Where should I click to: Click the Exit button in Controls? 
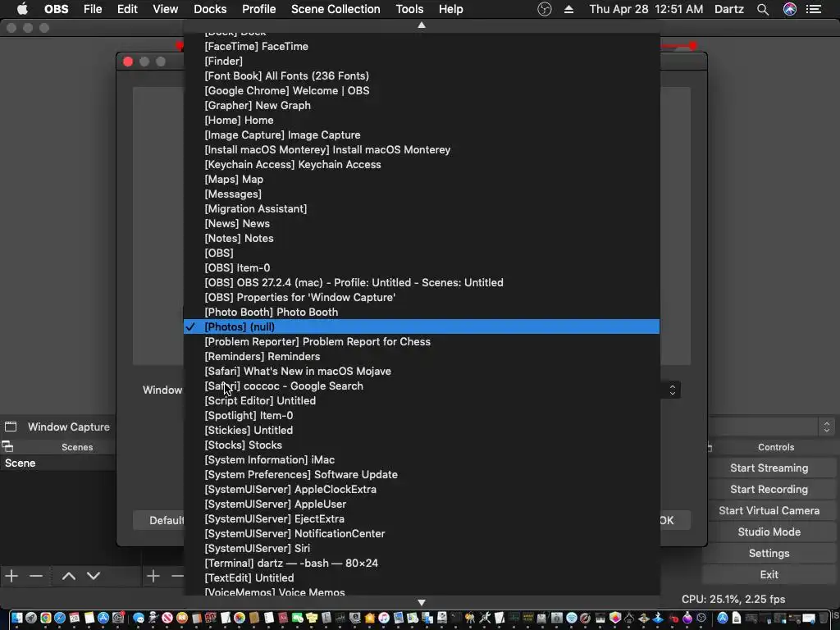tap(769, 574)
